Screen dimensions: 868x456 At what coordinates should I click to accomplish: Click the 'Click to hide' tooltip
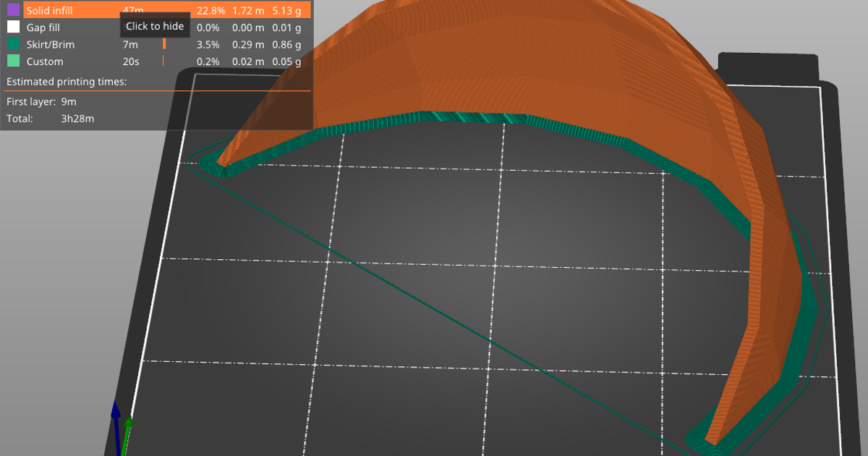coord(155,25)
